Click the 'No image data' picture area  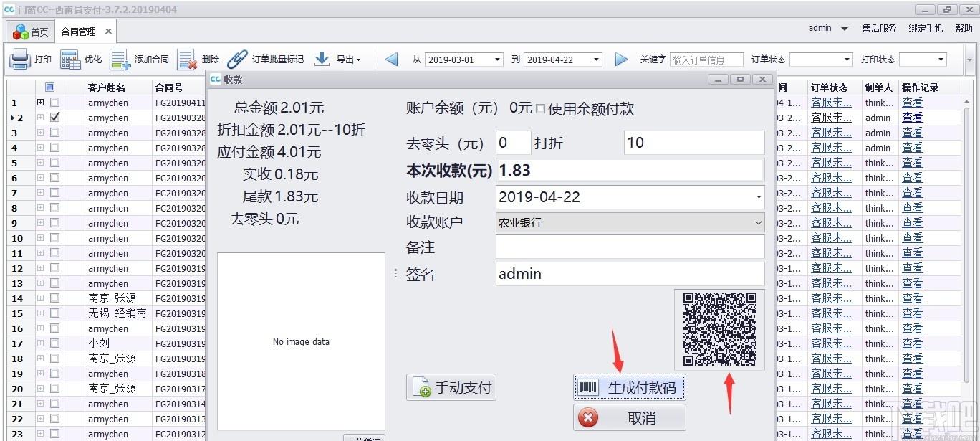[301, 341]
